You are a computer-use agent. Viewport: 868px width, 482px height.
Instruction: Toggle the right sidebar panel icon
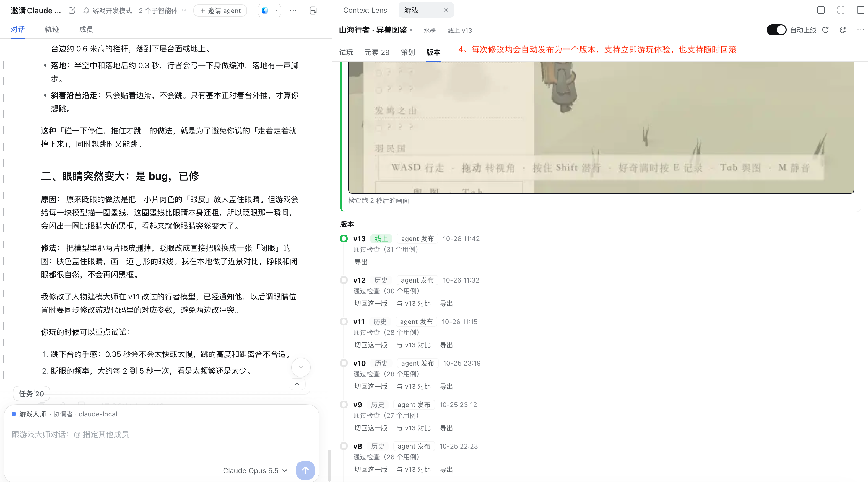pyautogui.click(x=861, y=10)
